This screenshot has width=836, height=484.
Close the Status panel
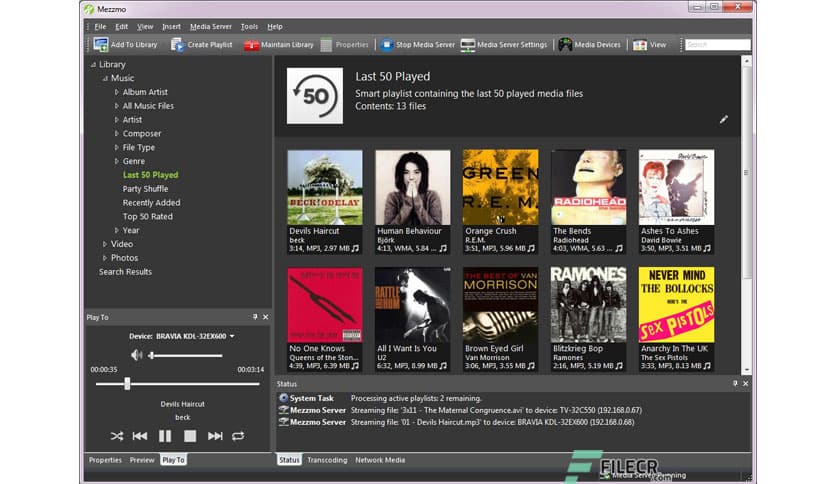point(745,384)
